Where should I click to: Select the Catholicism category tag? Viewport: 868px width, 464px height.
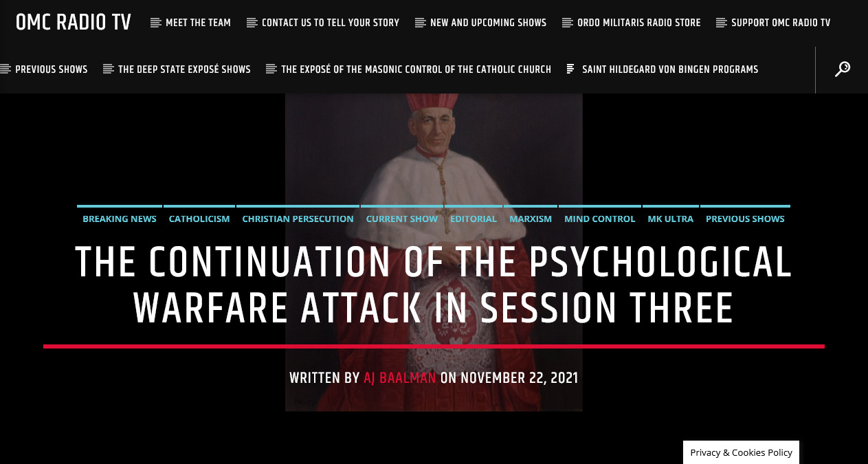[x=199, y=219]
